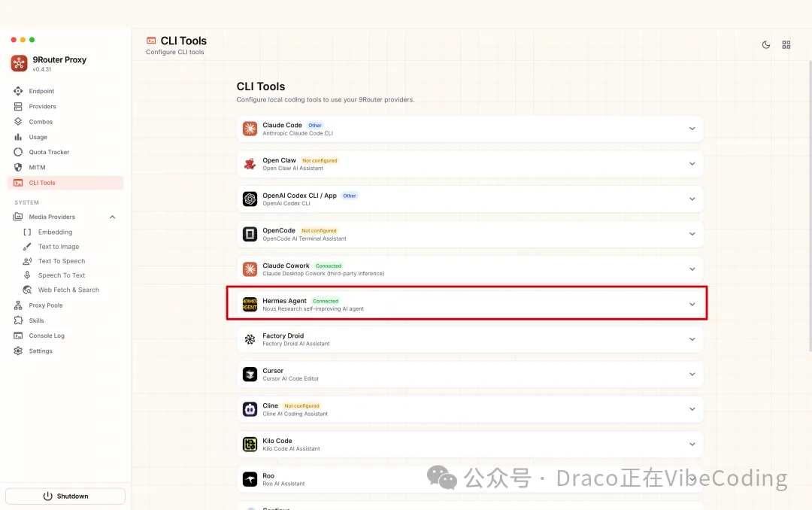Toggle dark mode with the moon icon

pos(766,45)
